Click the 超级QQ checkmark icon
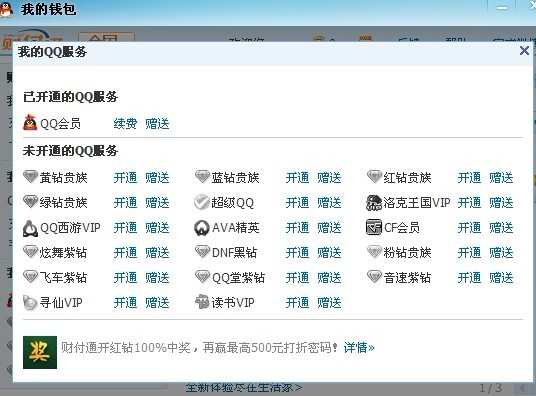The image size is (536, 396). click(202, 202)
